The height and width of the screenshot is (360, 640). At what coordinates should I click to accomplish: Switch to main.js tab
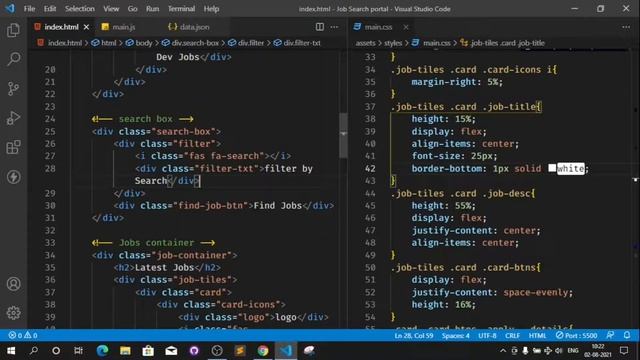tap(123, 27)
